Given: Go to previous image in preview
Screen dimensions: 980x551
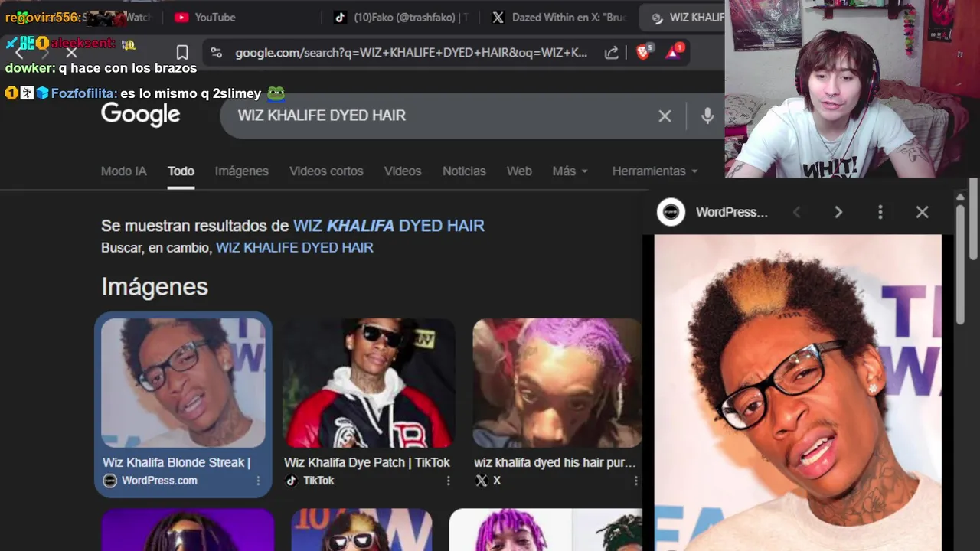Looking at the screenshot, I should point(797,212).
